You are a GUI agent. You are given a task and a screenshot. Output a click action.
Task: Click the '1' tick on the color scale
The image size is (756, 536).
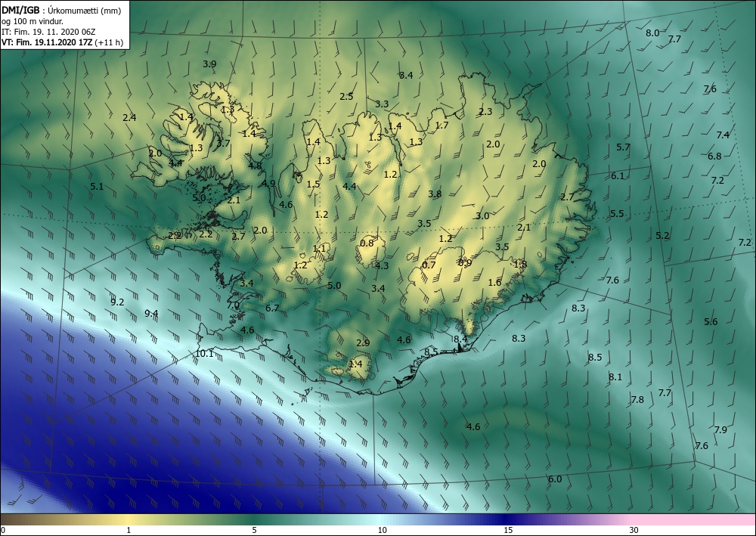pyautogui.click(x=129, y=531)
